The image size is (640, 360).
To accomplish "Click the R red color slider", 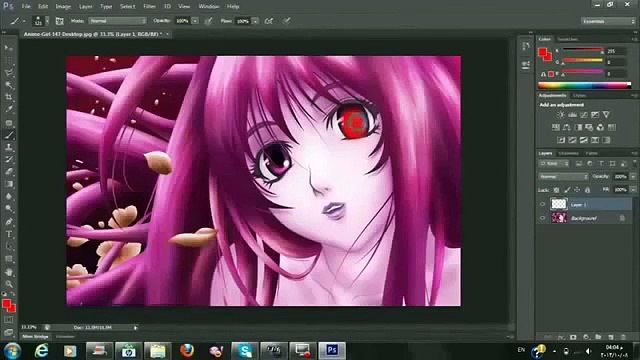I will point(583,51).
